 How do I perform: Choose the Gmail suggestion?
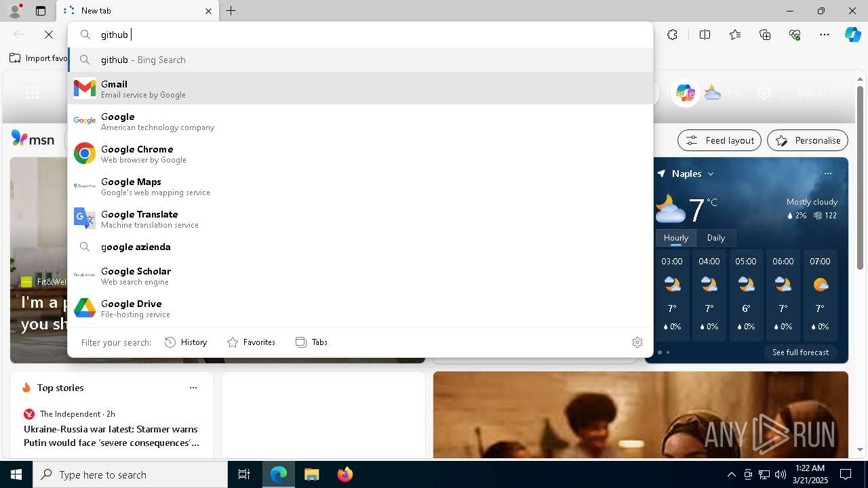pyautogui.click(x=360, y=88)
